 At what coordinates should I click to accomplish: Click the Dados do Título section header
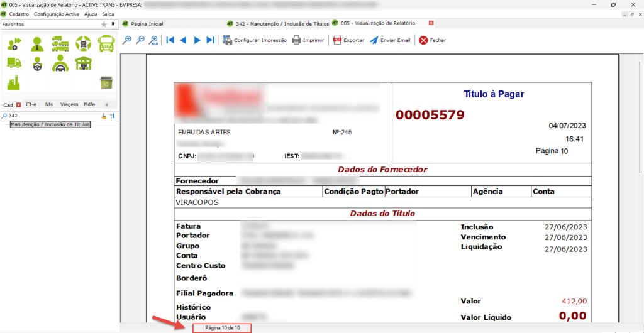click(x=382, y=213)
